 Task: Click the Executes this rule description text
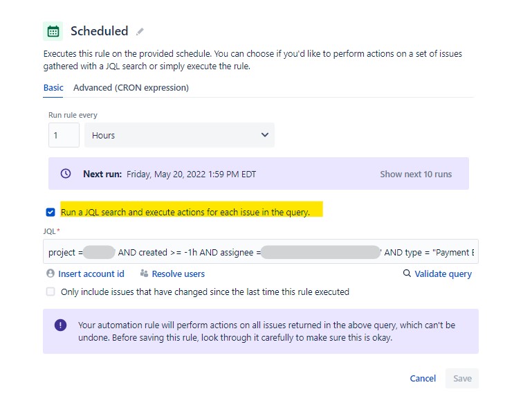click(x=253, y=60)
